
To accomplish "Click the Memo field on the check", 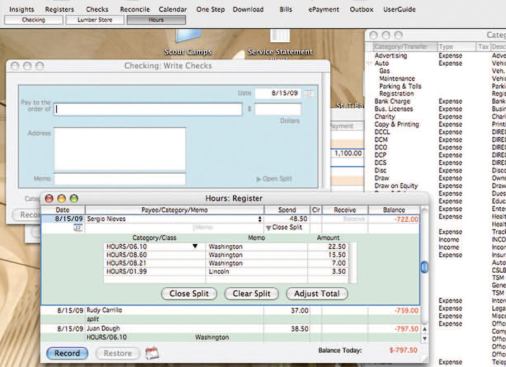I will click(120, 179).
